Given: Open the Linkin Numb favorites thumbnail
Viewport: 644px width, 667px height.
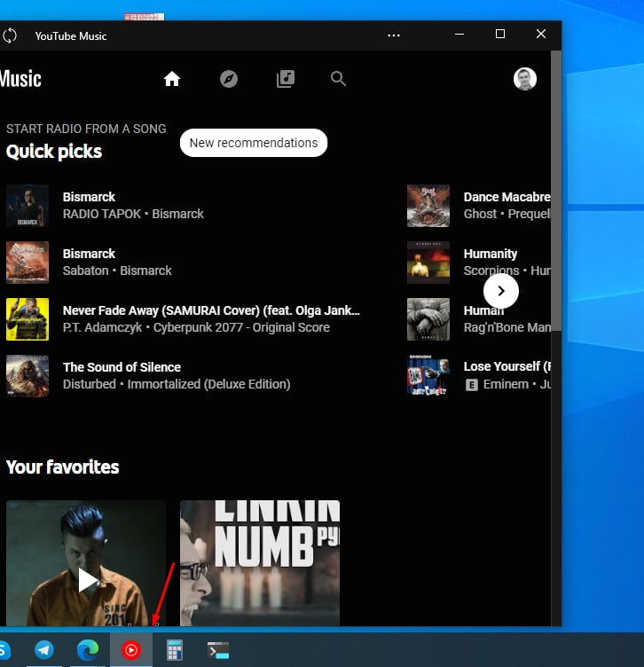Looking at the screenshot, I should pyautogui.click(x=260, y=562).
